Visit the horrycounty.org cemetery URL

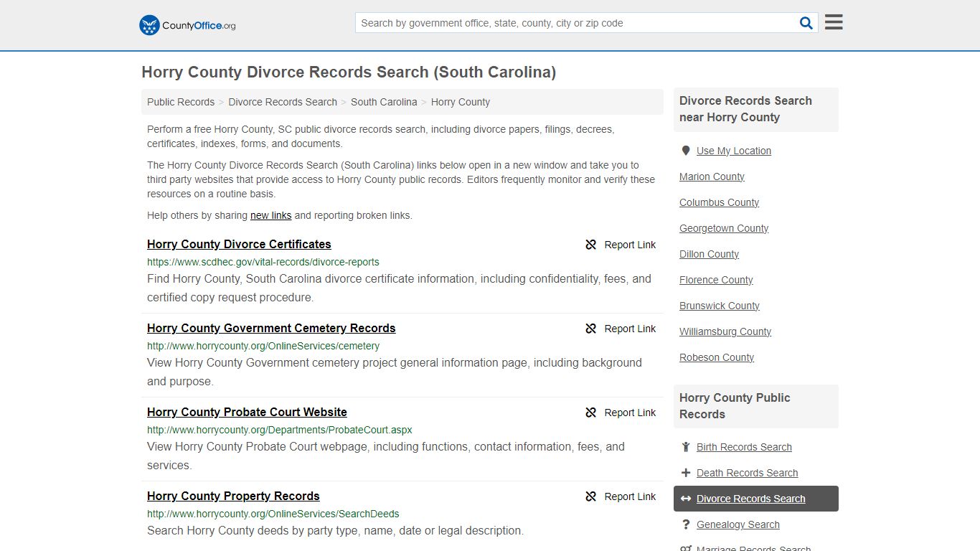[x=263, y=346]
